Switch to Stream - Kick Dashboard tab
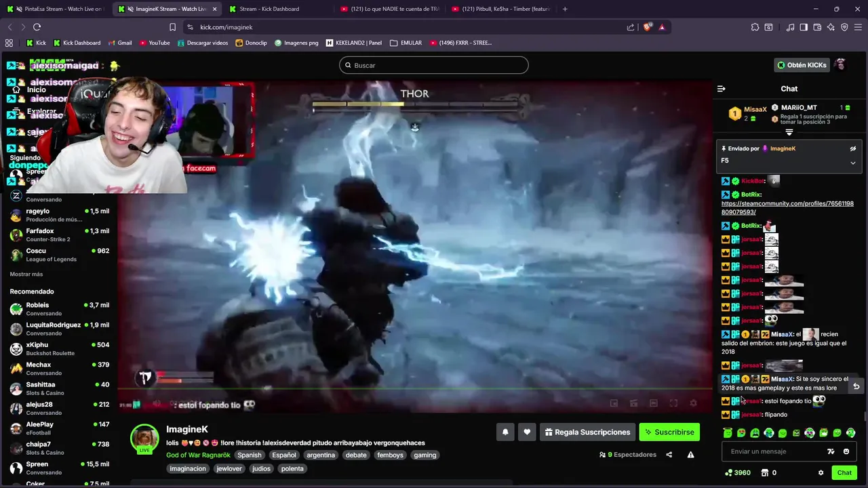The height and width of the screenshot is (488, 868). tap(269, 9)
